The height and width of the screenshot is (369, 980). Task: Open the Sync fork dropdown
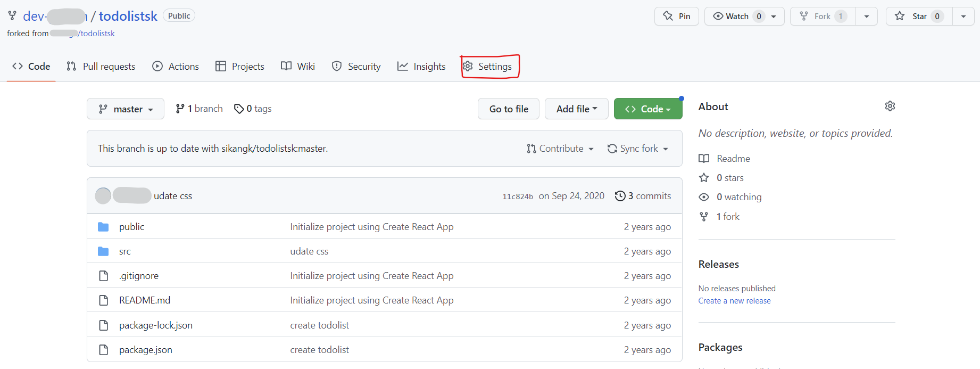pyautogui.click(x=638, y=149)
